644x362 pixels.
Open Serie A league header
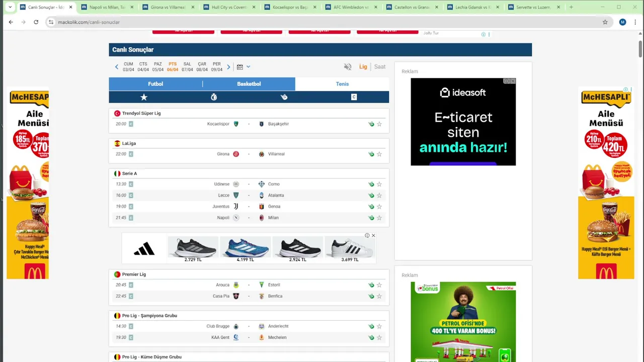[129, 174]
